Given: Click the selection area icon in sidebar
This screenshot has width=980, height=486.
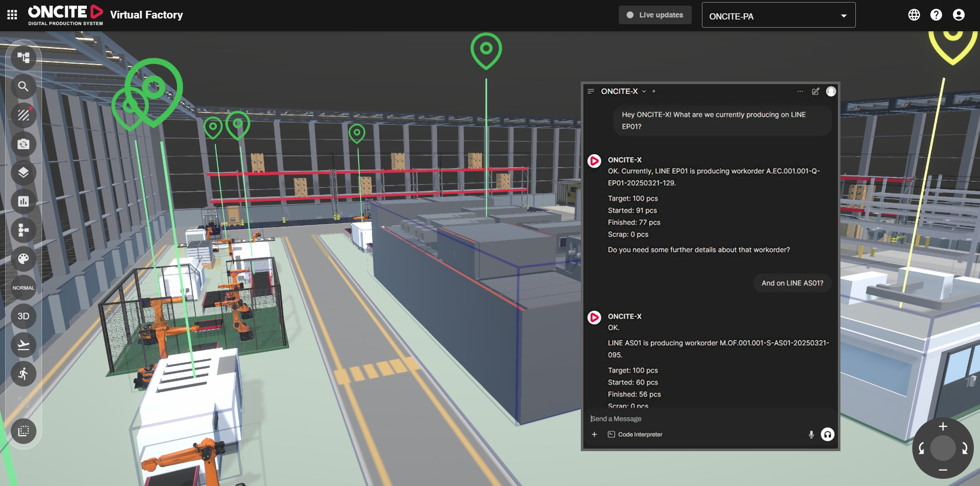Looking at the screenshot, I should pos(24,431).
